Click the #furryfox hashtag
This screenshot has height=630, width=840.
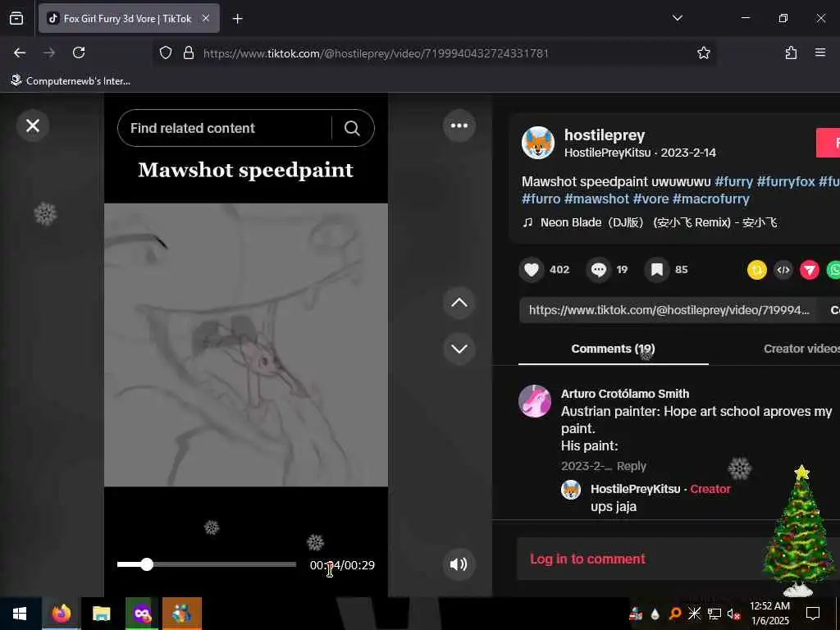(785, 181)
